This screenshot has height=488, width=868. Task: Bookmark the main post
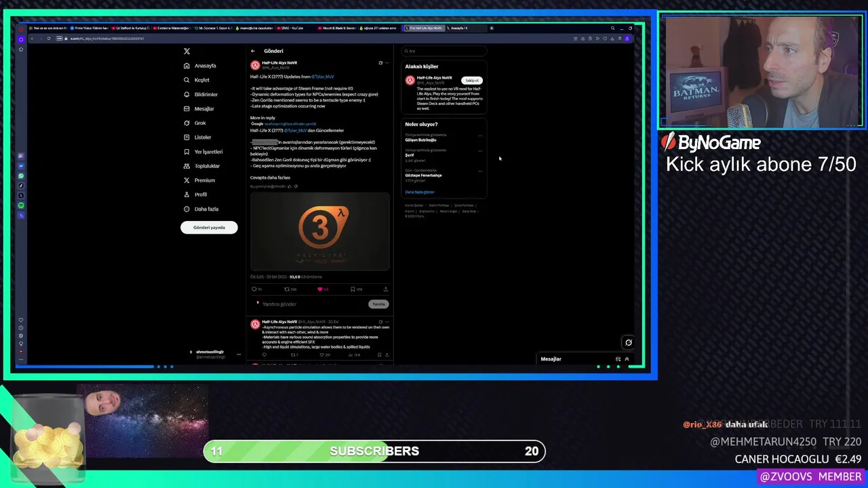point(353,289)
